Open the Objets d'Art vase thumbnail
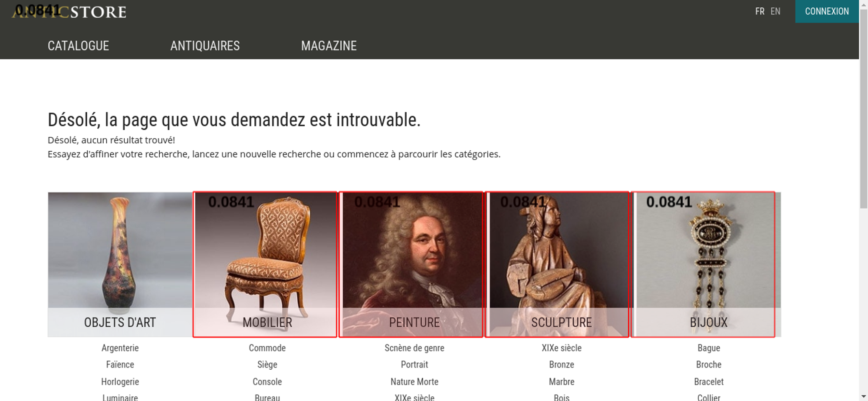This screenshot has width=868, height=401. [120, 264]
